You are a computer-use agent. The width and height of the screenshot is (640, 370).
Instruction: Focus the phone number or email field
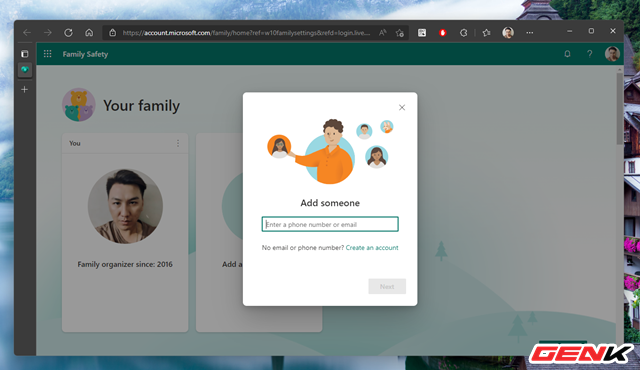330,224
